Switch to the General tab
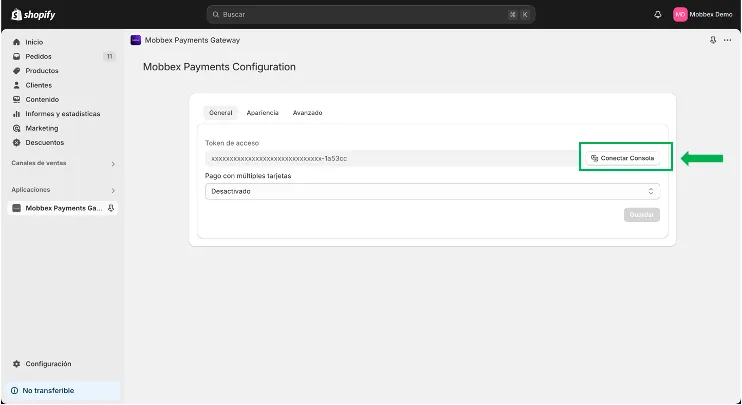742x405 pixels. [221, 113]
